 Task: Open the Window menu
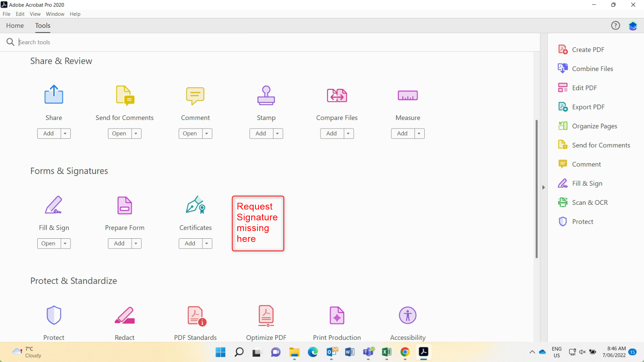[x=55, y=14]
